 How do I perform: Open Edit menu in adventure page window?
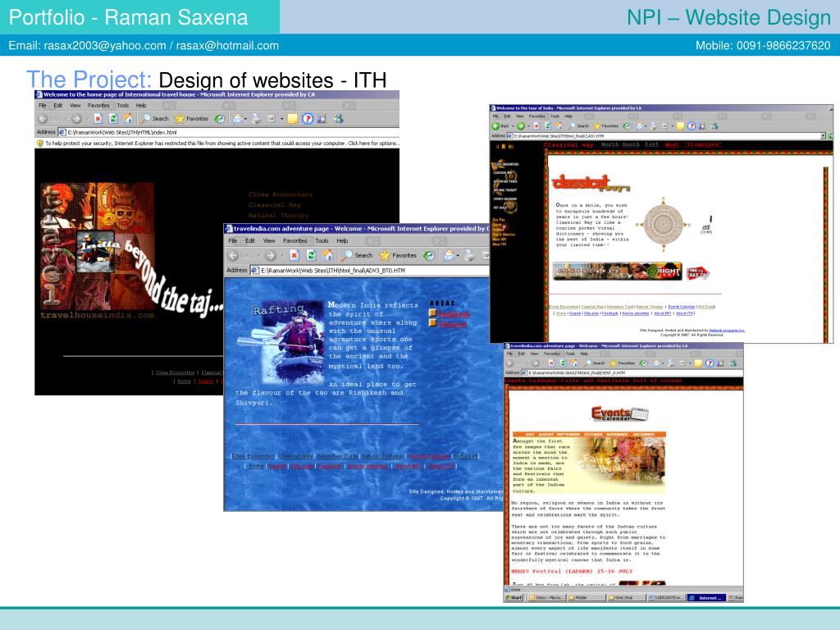[250, 241]
